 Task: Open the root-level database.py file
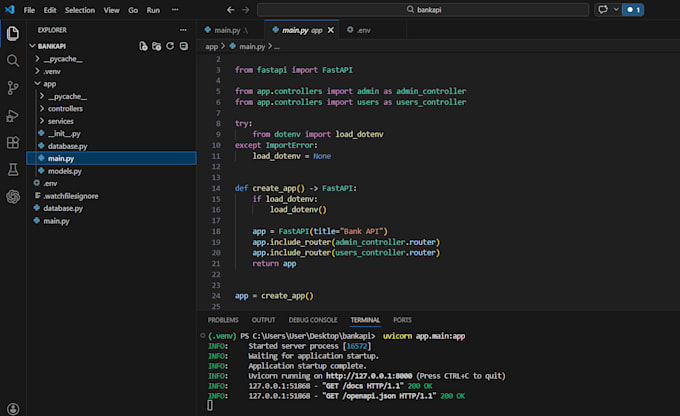pyautogui.click(x=111, y=208)
